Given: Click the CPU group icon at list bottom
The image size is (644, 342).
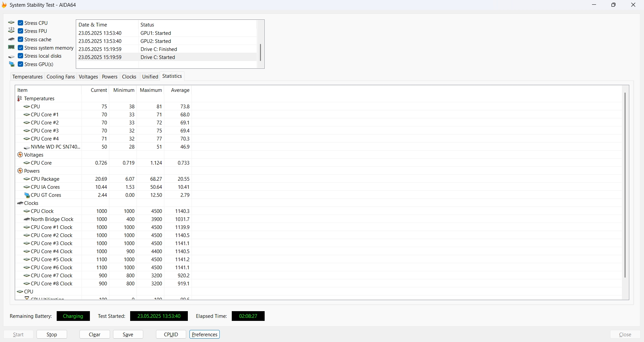Looking at the screenshot, I should click(x=20, y=292).
